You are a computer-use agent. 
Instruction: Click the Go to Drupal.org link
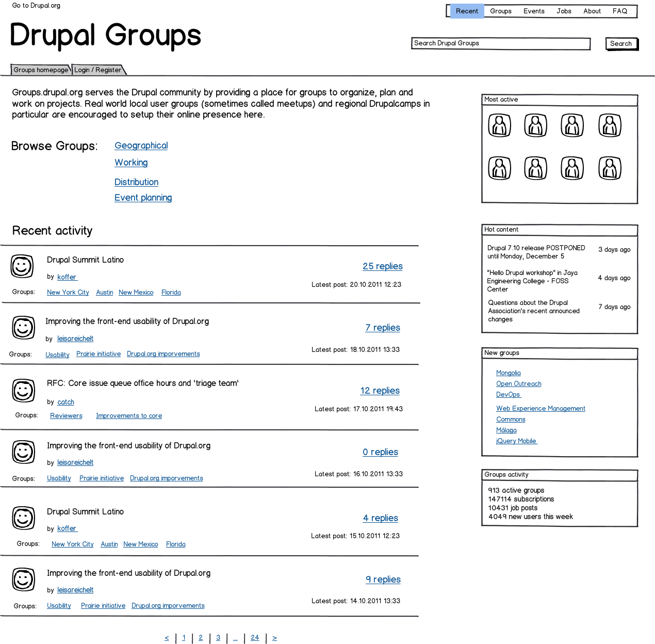[36, 6]
